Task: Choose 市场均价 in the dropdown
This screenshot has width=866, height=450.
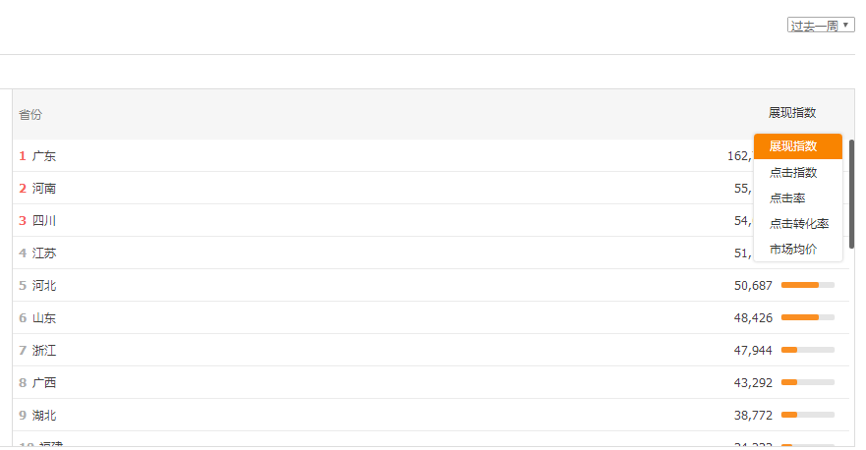Action: point(793,249)
